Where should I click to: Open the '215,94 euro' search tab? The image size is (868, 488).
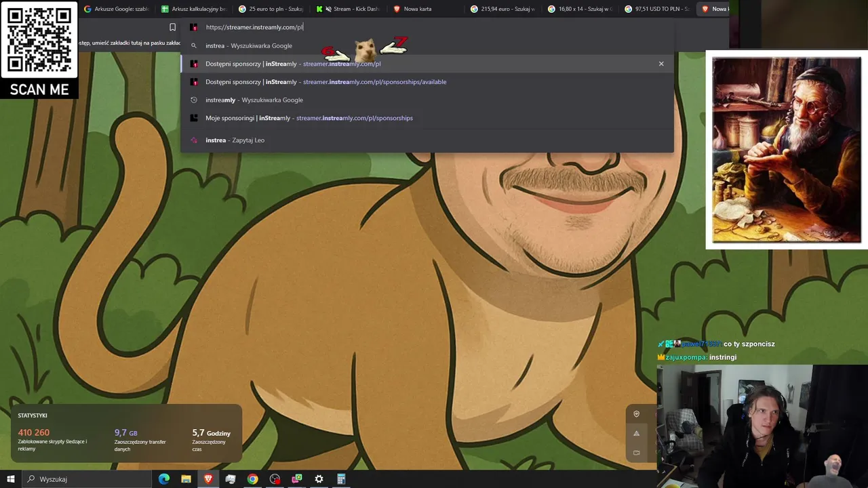pos(504,9)
